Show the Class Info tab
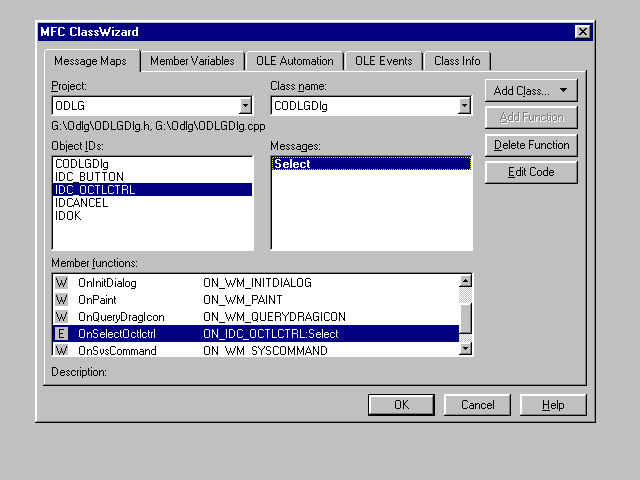 click(x=457, y=61)
